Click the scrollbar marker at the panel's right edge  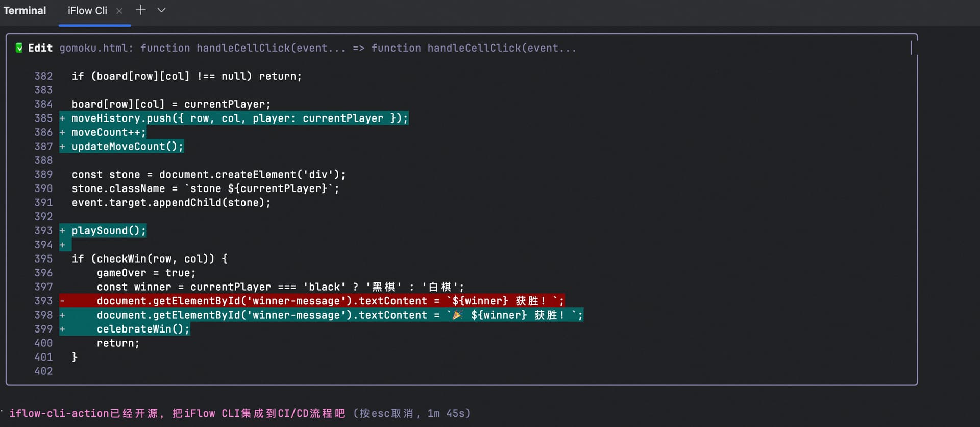pos(911,48)
